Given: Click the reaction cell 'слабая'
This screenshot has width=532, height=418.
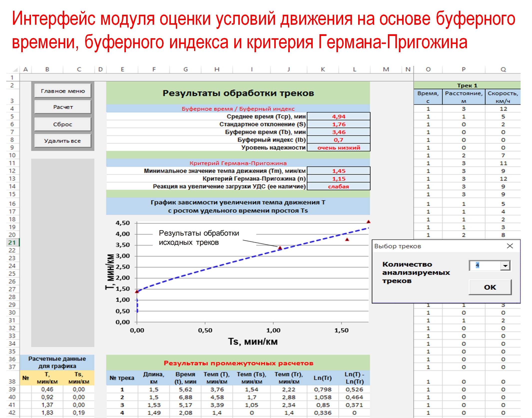Looking at the screenshot, I should [338, 186].
